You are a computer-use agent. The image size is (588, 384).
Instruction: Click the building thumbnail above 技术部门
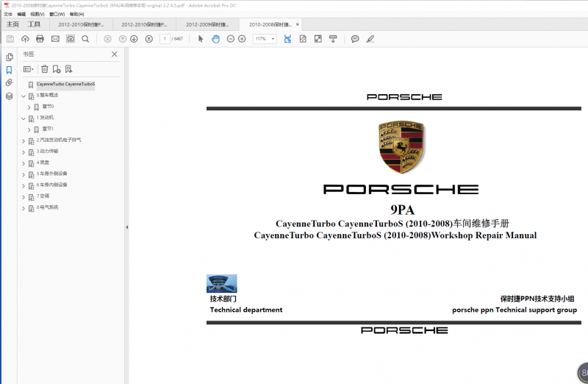point(222,283)
